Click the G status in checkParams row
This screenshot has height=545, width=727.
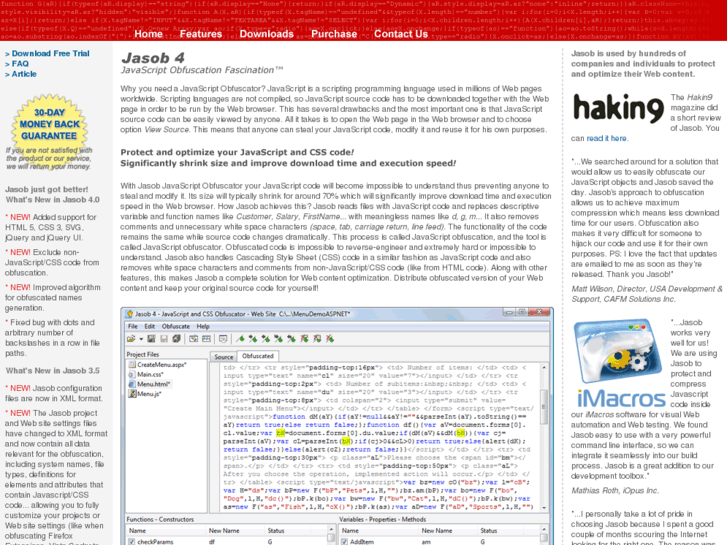[270, 542]
